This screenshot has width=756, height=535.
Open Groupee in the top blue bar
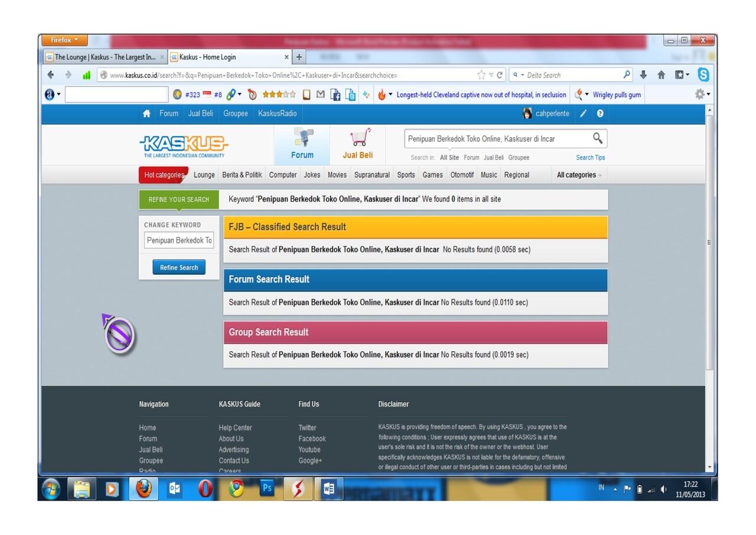pyautogui.click(x=236, y=114)
